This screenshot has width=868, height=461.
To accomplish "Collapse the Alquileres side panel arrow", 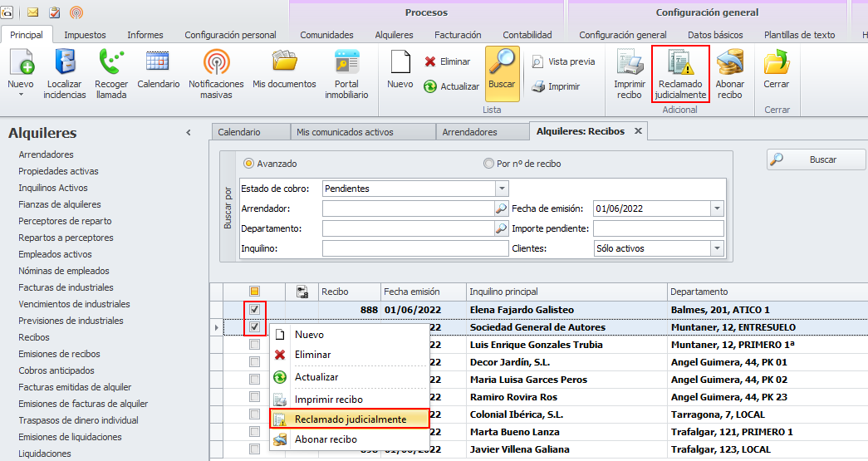I will 189,133.
